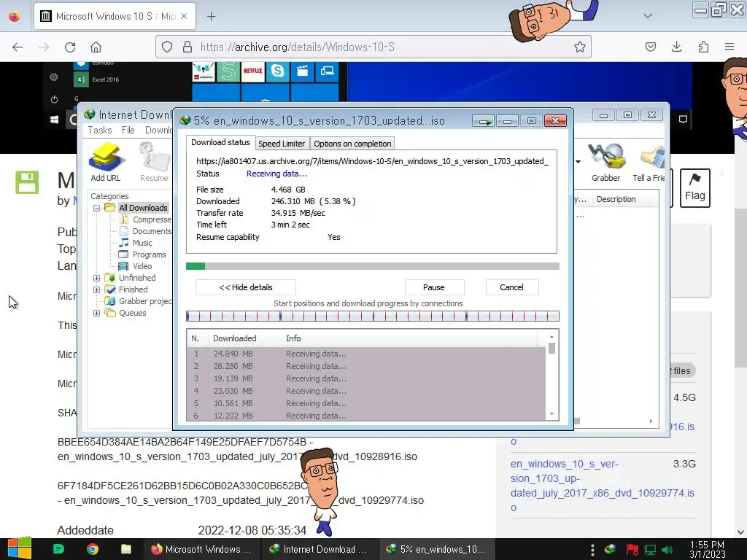Click the green download progress bar
The width and height of the screenshot is (747, 560).
click(x=373, y=266)
